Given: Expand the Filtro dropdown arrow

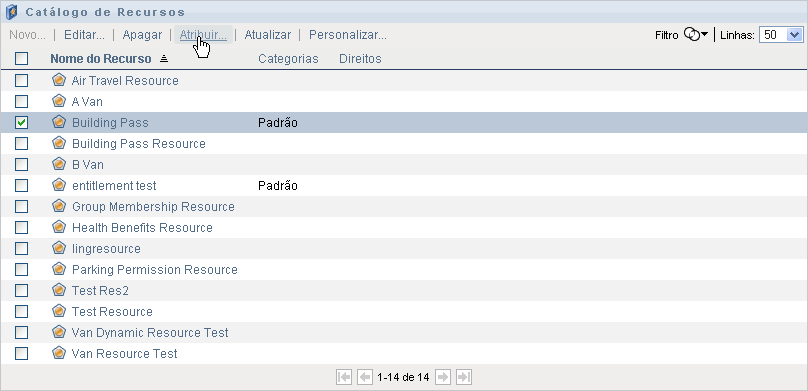Looking at the screenshot, I should coord(705,35).
